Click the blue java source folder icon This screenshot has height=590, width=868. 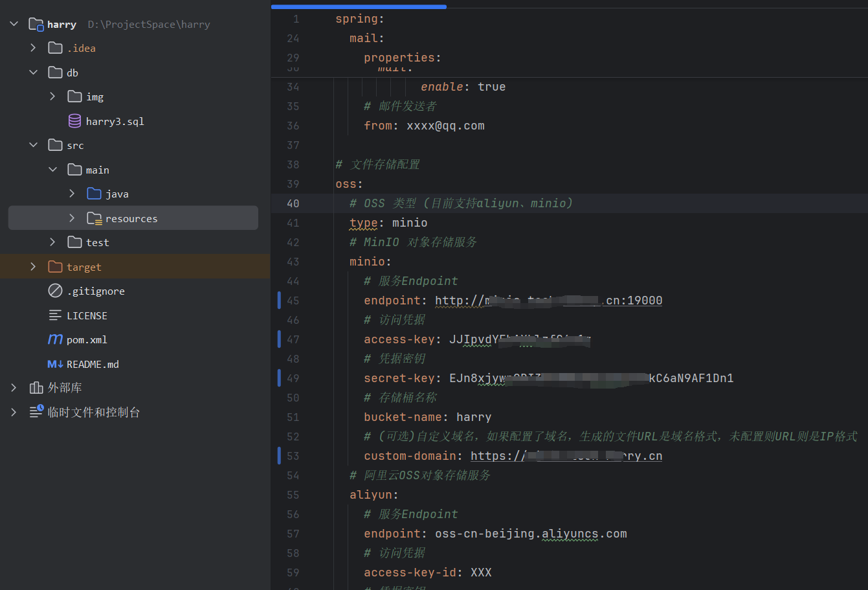coord(95,194)
